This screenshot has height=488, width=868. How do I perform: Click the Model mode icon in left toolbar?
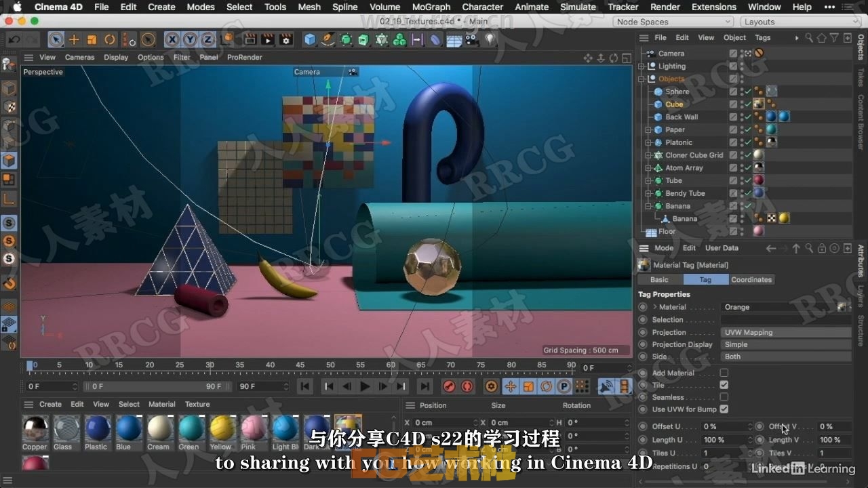9,89
